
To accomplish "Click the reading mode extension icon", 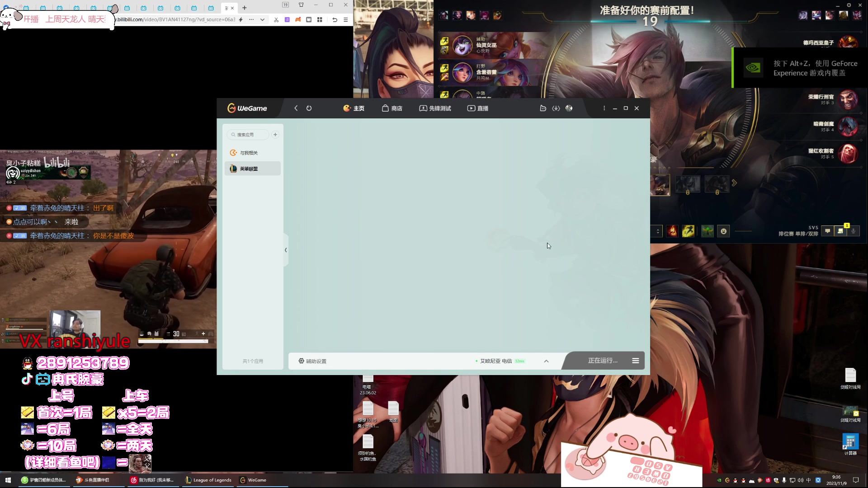I will click(x=309, y=19).
